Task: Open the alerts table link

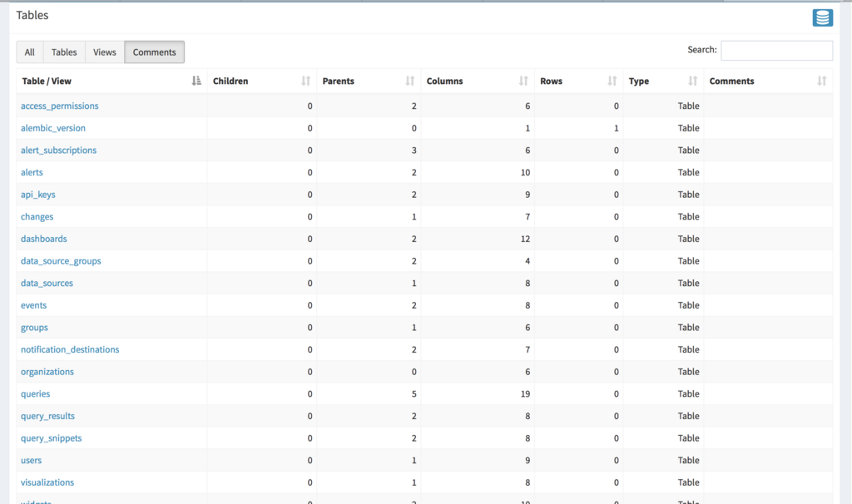Action: (x=32, y=172)
